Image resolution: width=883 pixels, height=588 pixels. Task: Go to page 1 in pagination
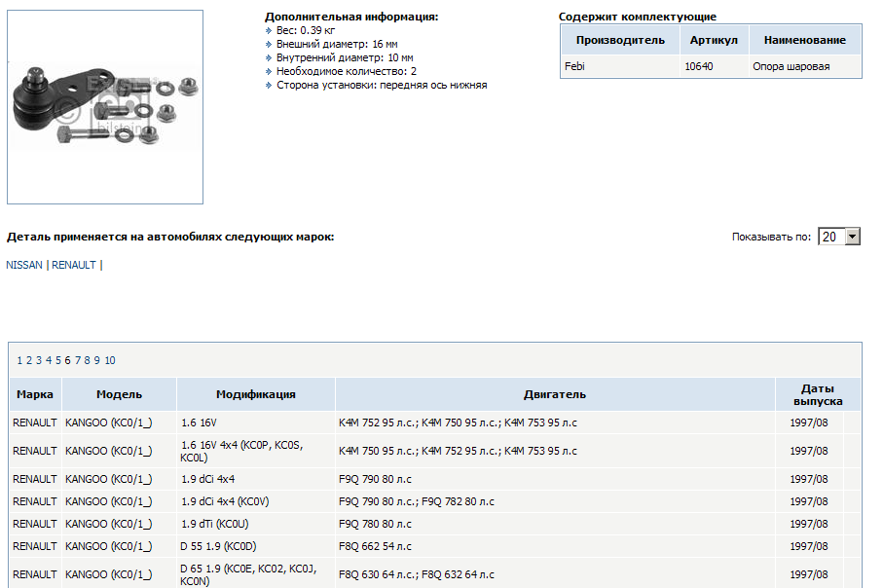[19, 360]
